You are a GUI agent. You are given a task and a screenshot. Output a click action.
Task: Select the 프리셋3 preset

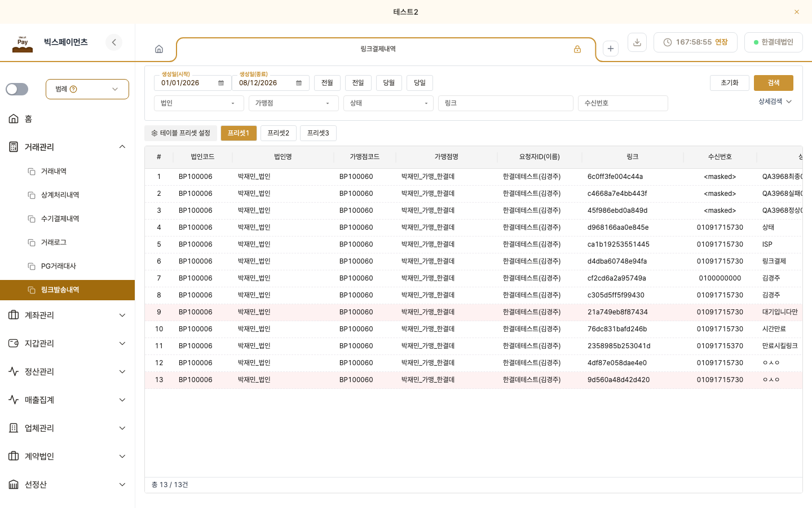318,133
